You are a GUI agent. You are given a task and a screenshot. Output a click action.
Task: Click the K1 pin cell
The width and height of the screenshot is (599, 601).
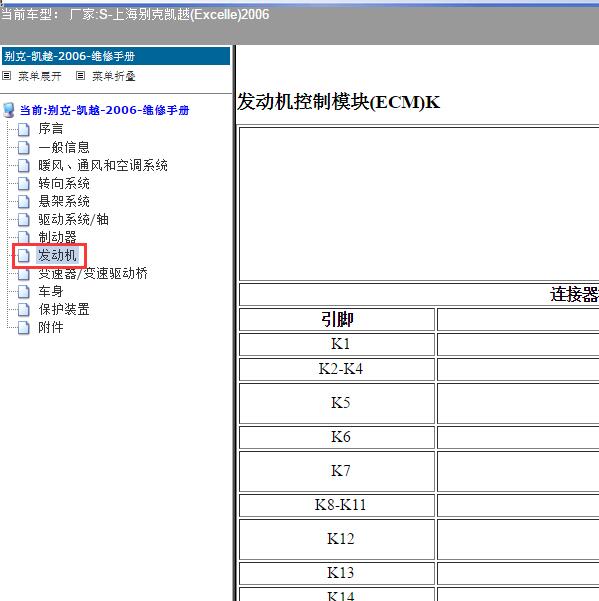click(x=337, y=344)
